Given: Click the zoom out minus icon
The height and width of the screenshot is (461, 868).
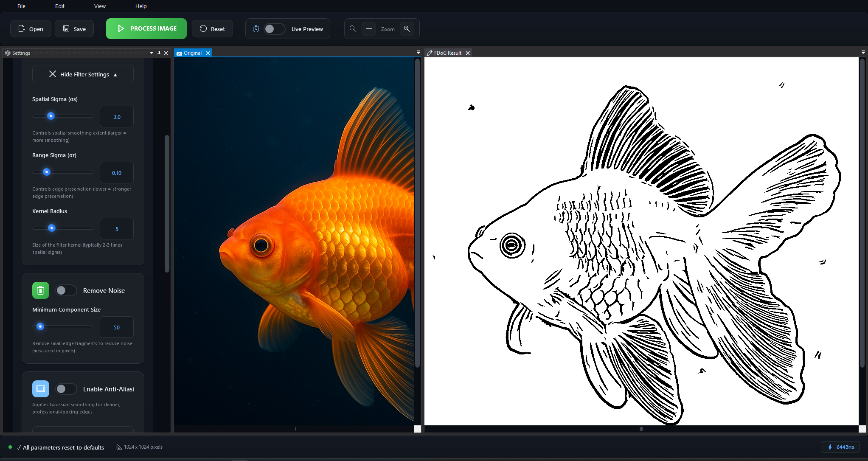Looking at the screenshot, I should 368,29.
